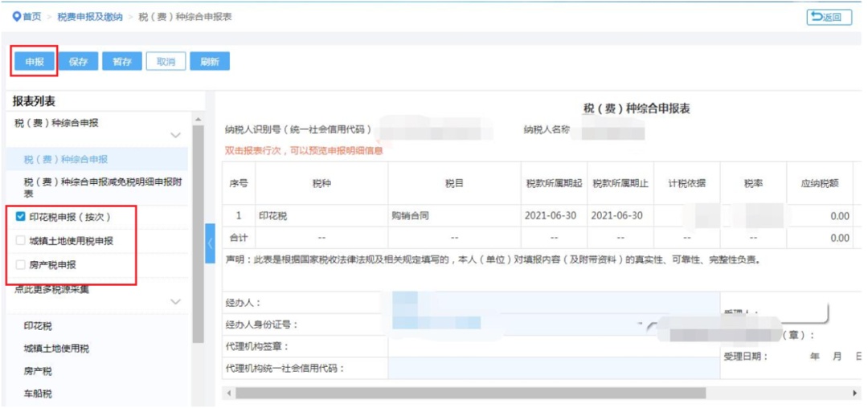Viewport: 868px width, 408px height.
Task: Tick the 房产税申报 checkbox
Action: point(21,265)
